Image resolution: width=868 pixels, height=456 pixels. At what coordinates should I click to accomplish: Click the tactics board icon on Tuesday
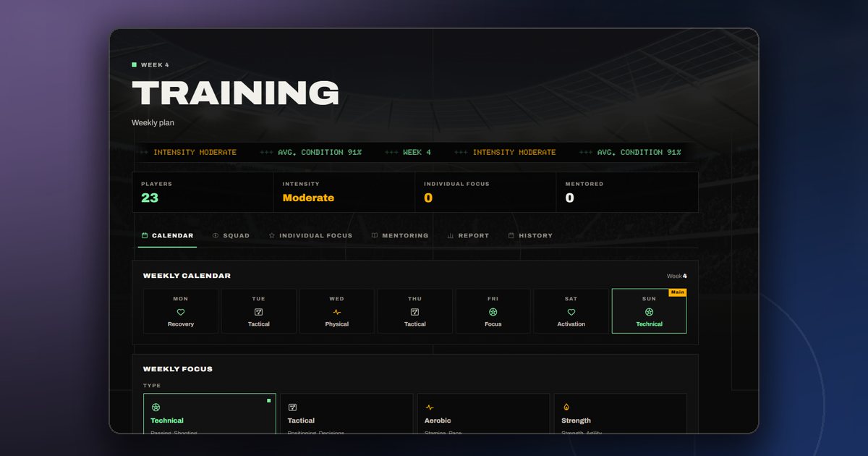point(259,312)
